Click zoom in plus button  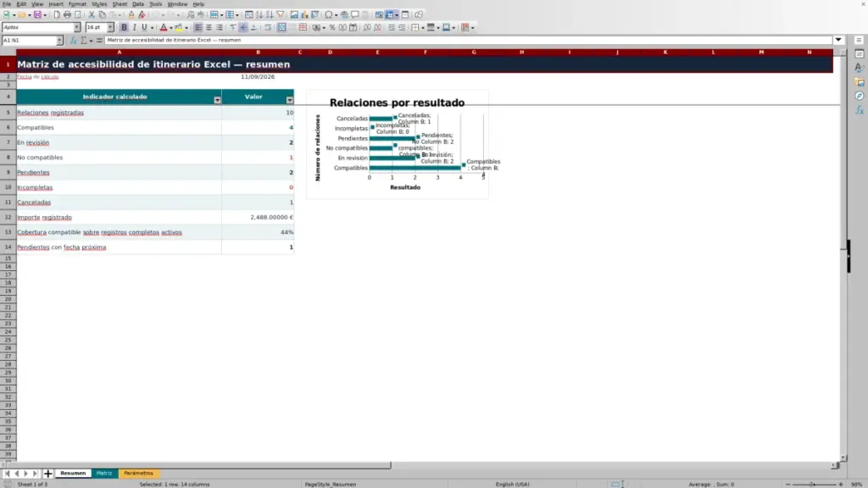pos(840,485)
